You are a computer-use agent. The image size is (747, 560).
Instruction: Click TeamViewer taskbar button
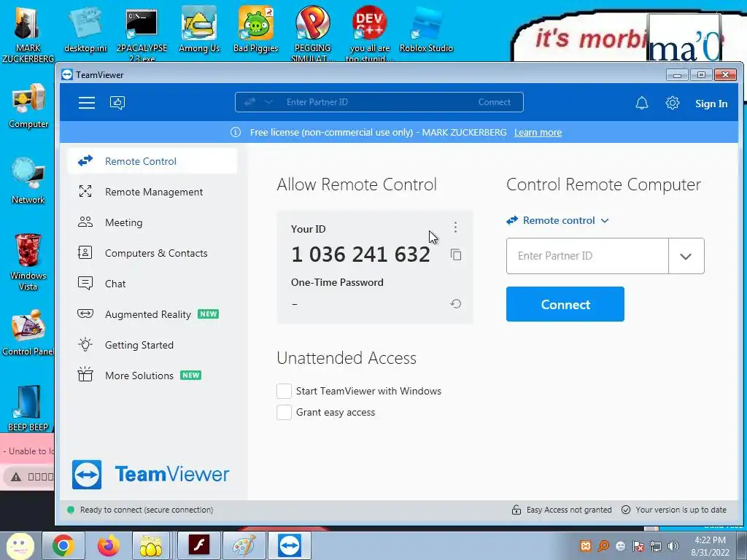point(290,545)
